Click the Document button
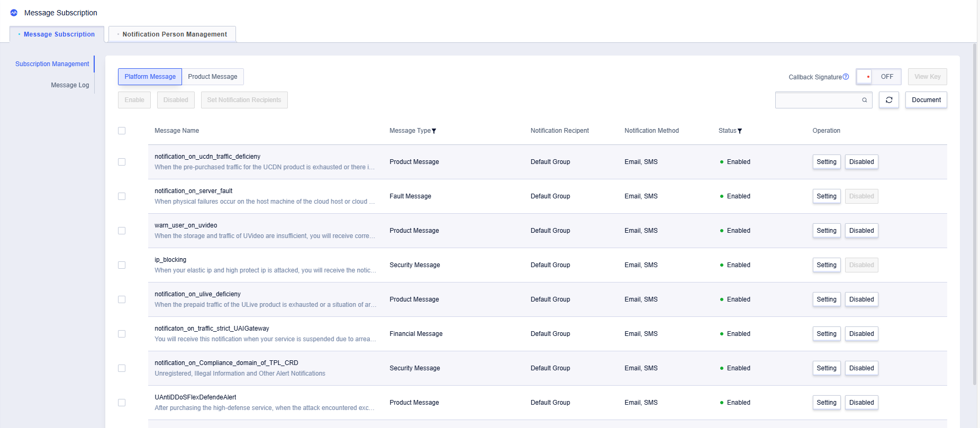The height and width of the screenshot is (428, 980). pos(926,100)
